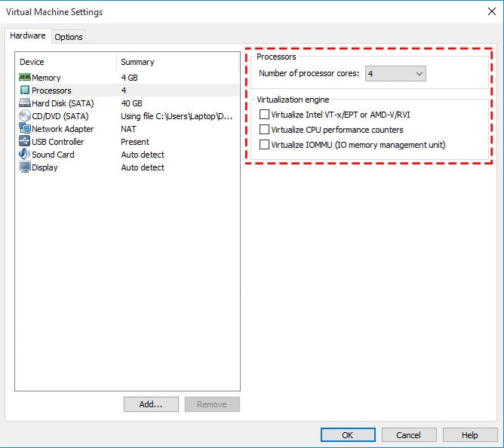
Task: Select the Hardware tab
Action: coord(28,36)
